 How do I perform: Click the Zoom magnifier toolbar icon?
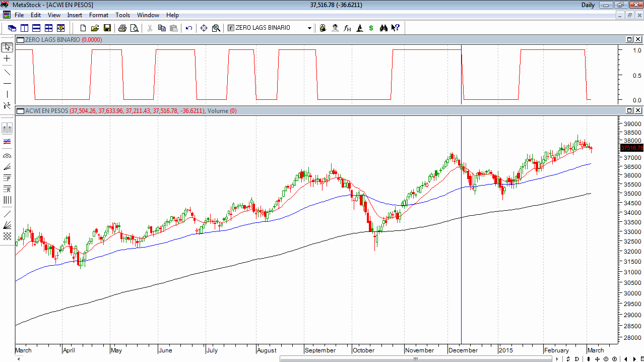pyautogui.click(x=216, y=28)
